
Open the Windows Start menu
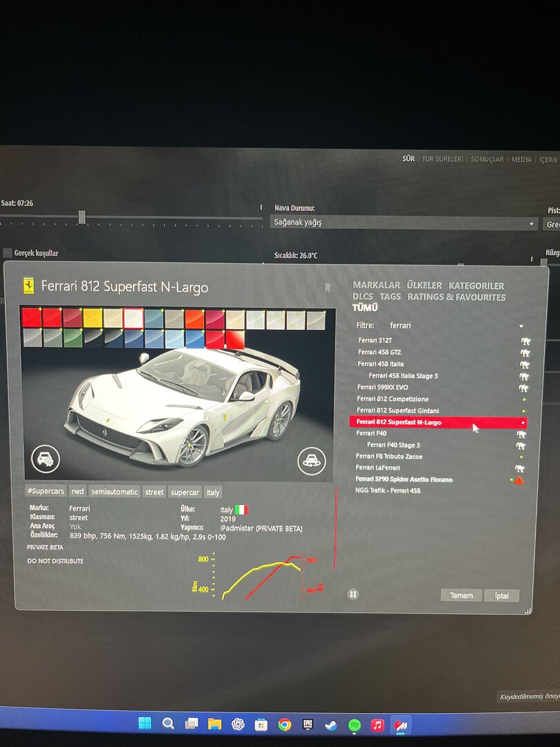[144, 723]
